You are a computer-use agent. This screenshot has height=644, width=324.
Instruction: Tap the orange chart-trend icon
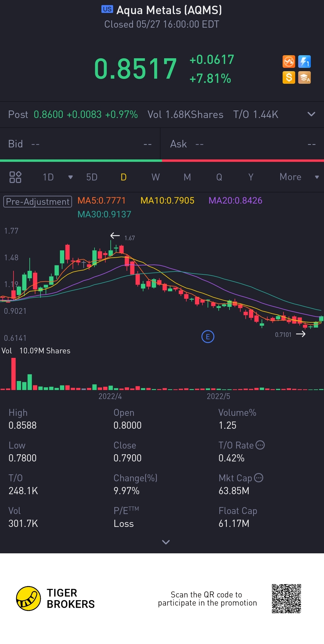289,62
